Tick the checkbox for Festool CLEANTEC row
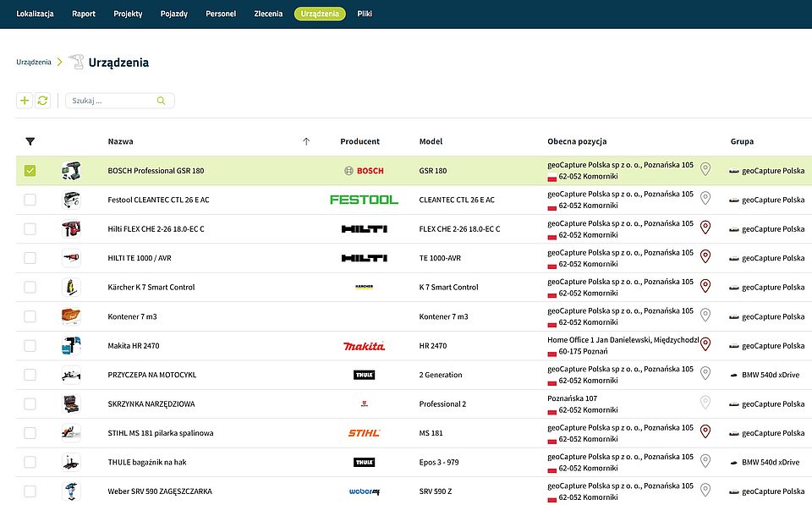The image size is (812, 505). tap(30, 200)
